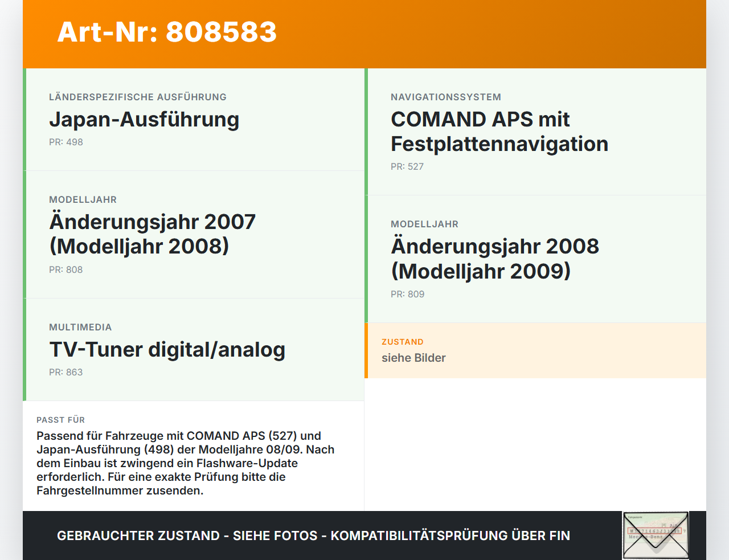The width and height of the screenshot is (729, 560).
Task: Select the COMAND APS mit Festplattennavigation card
Action: pos(535,132)
